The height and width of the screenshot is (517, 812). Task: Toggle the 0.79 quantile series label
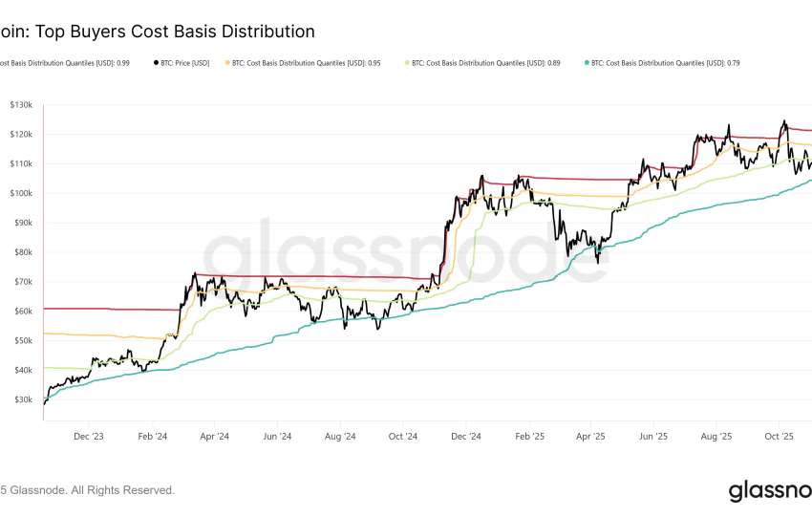[x=666, y=63]
